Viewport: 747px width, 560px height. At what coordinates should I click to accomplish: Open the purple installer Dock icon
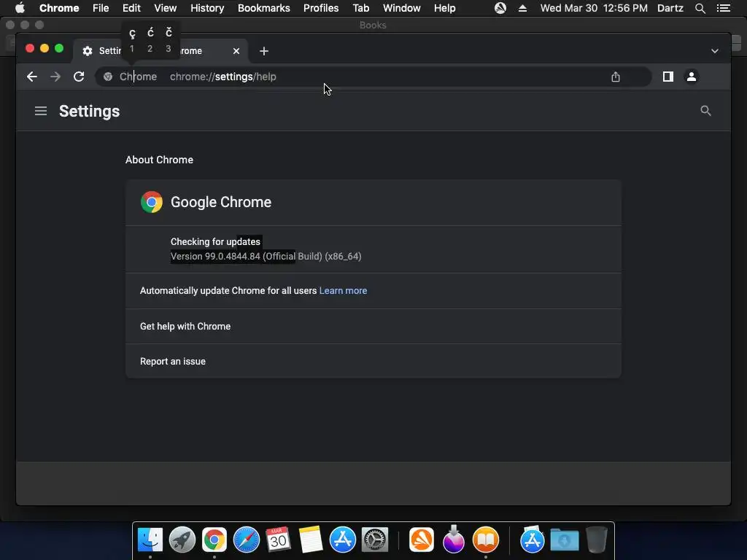(454, 540)
